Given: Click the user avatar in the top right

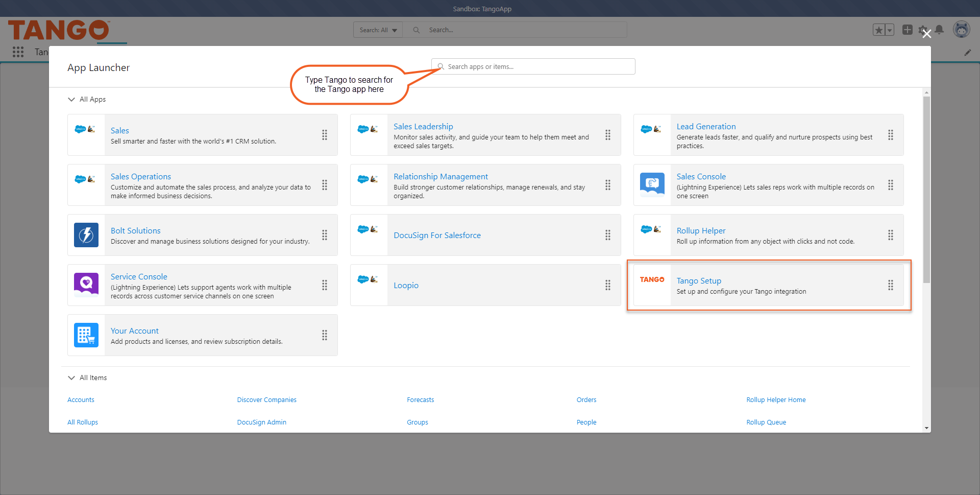Looking at the screenshot, I should tap(962, 29).
